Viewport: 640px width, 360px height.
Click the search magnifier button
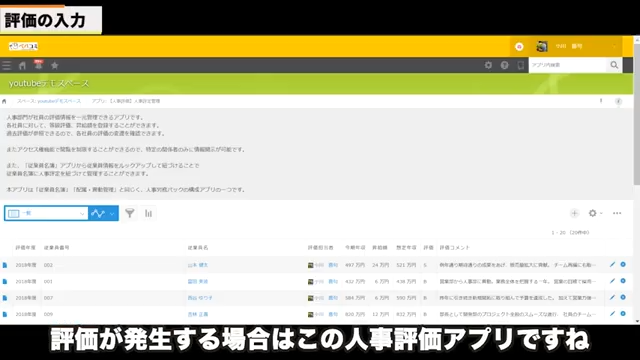coord(614,65)
